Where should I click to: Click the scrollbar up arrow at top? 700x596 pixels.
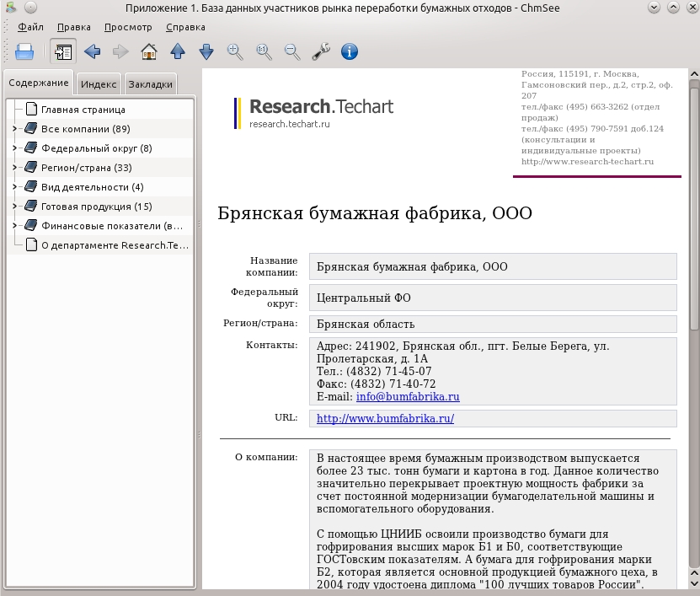(x=694, y=73)
